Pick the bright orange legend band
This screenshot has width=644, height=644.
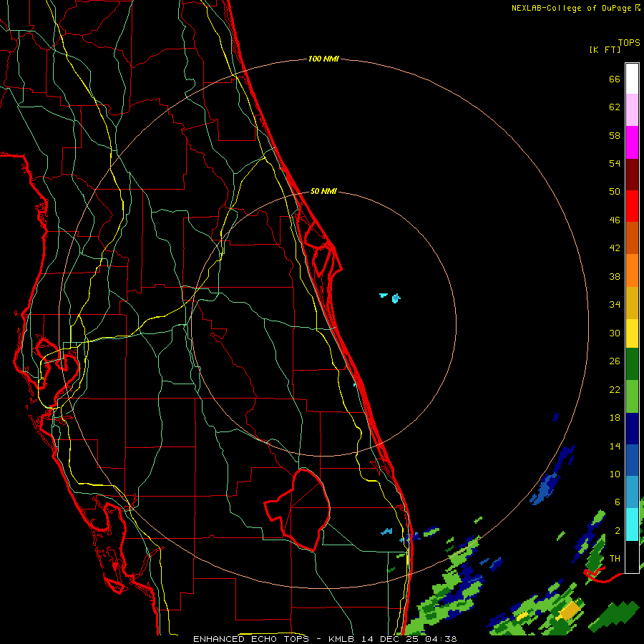pos(632,270)
